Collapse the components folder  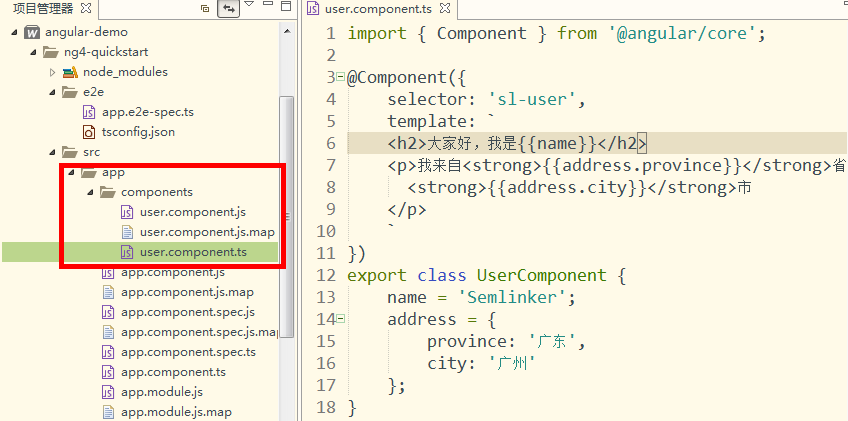pos(90,193)
